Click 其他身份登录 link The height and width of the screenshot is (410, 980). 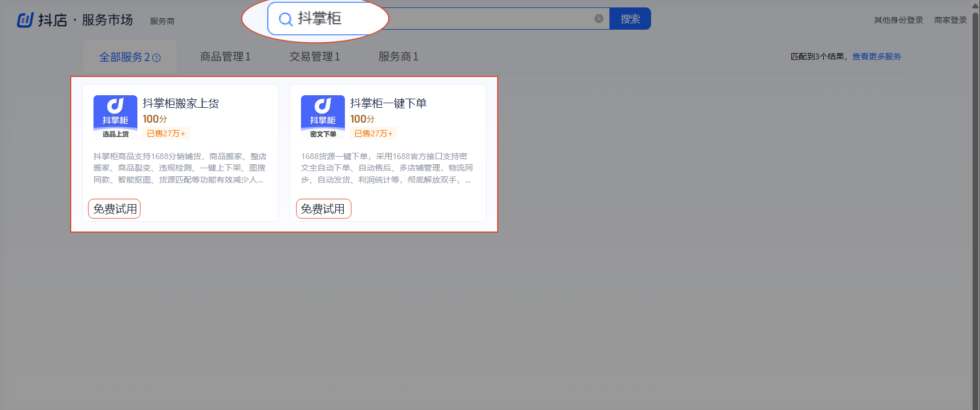(898, 20)
